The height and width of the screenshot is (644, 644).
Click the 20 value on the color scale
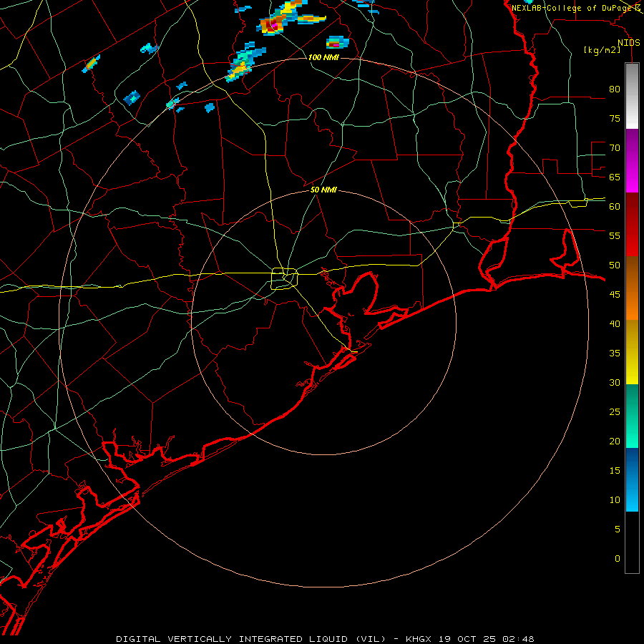[x=615, y=441]
